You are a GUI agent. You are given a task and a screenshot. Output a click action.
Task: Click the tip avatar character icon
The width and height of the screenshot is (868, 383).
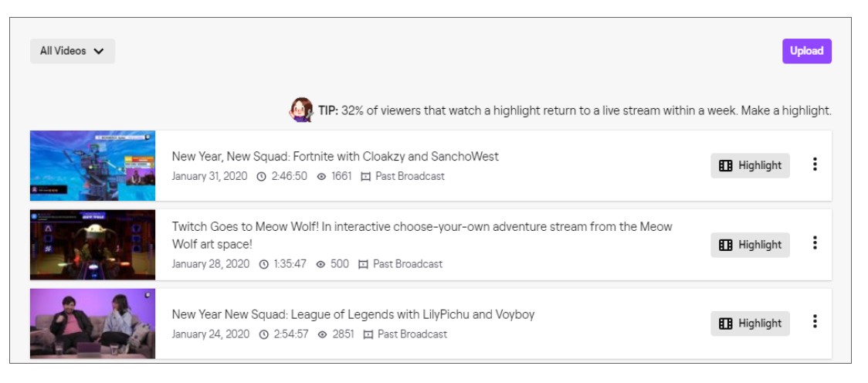(x=301, y=110)
